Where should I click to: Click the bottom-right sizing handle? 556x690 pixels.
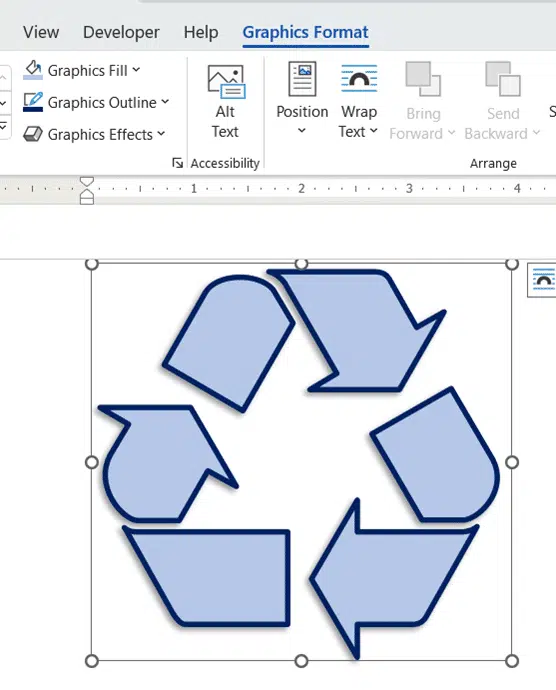(x=512, y=661)
